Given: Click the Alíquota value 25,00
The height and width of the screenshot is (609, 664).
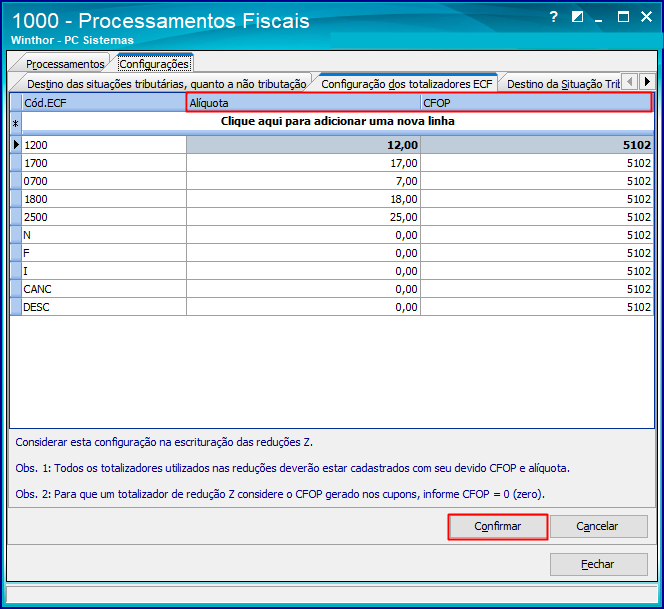Looking at the screenshot, I should [x=303, y=217].
